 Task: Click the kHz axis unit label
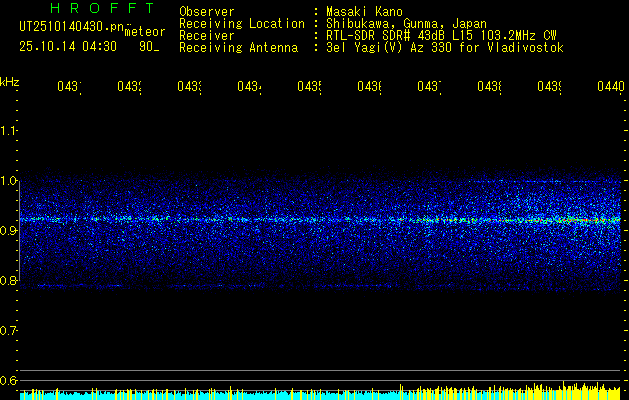pos(10,82)
